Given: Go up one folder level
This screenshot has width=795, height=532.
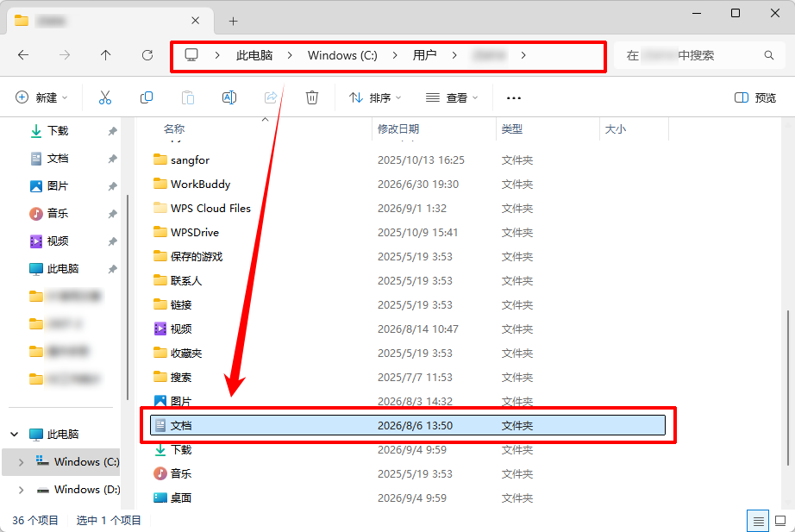Looking at the screenshot, I should point(105,55).
